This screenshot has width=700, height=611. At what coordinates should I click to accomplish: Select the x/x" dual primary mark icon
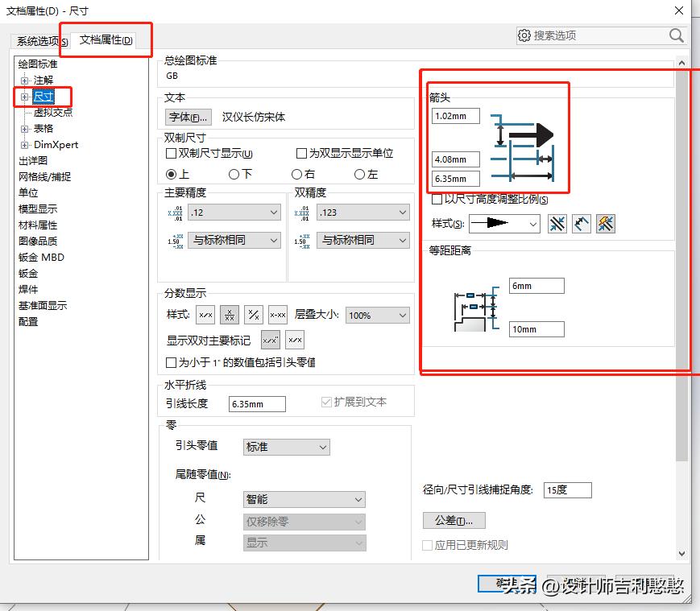(x=270, y=339)
